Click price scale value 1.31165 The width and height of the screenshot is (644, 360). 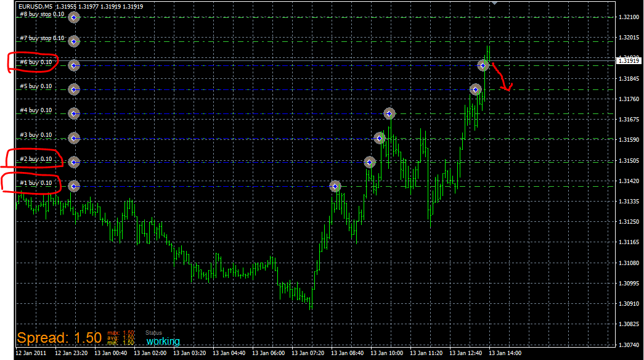point(629,242)
